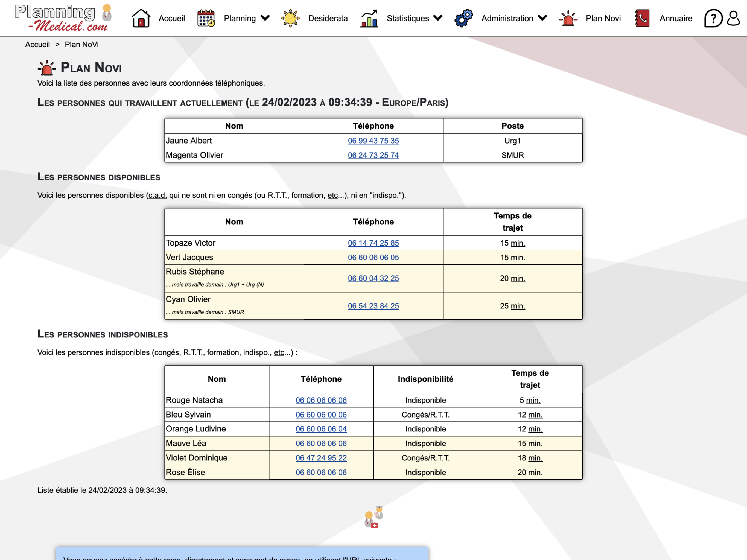Screen dimensions: 747x560
Task: Call Jaune Albert's number 06 99 43 75 35
Action: point(373,141)
